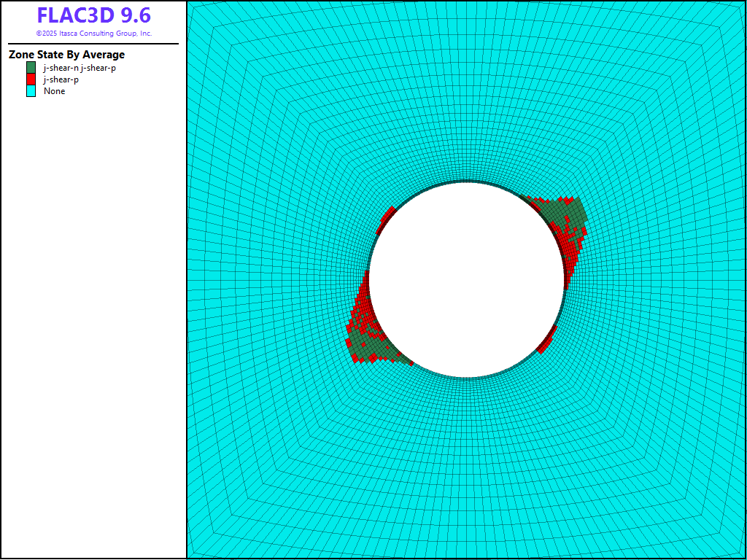The image size is (747, 560).
Task: Click the FLAC3D 9.6 title text
Action: 93,16
